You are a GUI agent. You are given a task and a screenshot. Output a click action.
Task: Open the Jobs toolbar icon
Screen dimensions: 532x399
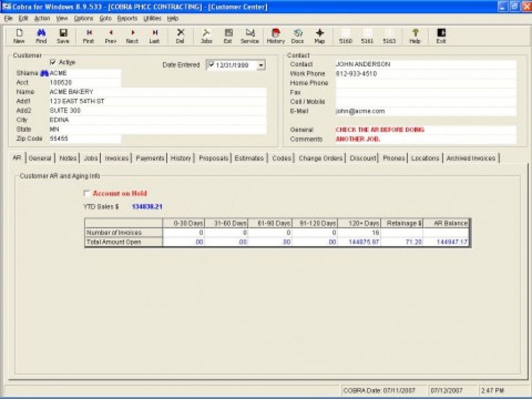[x=206, y=36]
